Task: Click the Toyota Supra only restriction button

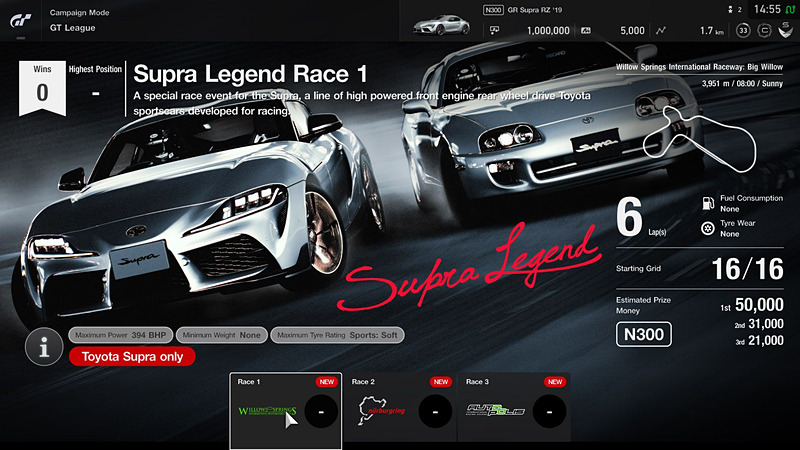Action: [132, 357]
